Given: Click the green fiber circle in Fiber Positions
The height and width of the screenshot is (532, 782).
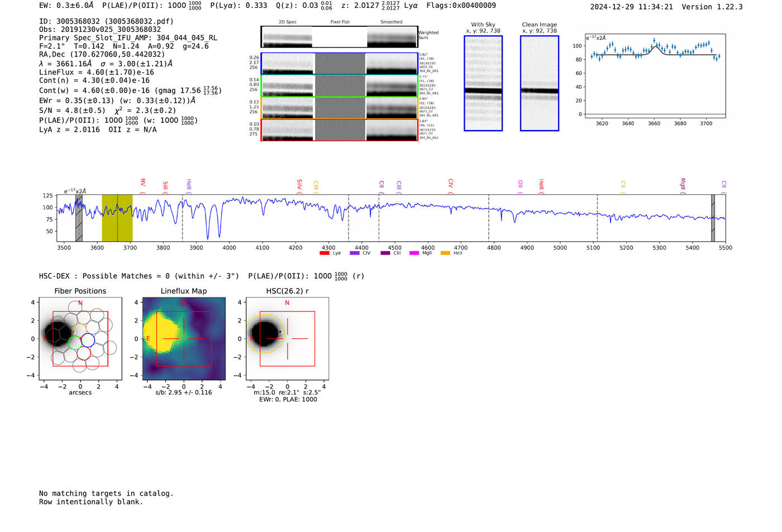Looking at the screenshot, I should pos(75,342).
